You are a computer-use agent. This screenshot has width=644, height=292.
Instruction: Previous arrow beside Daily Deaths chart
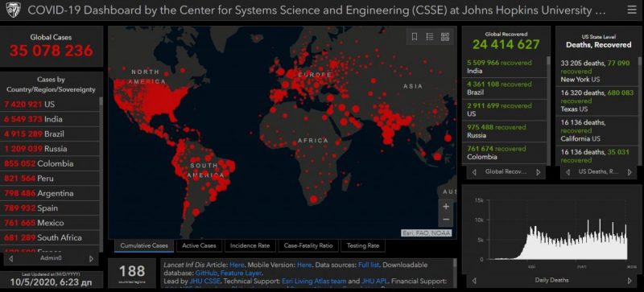pos(474,281)
